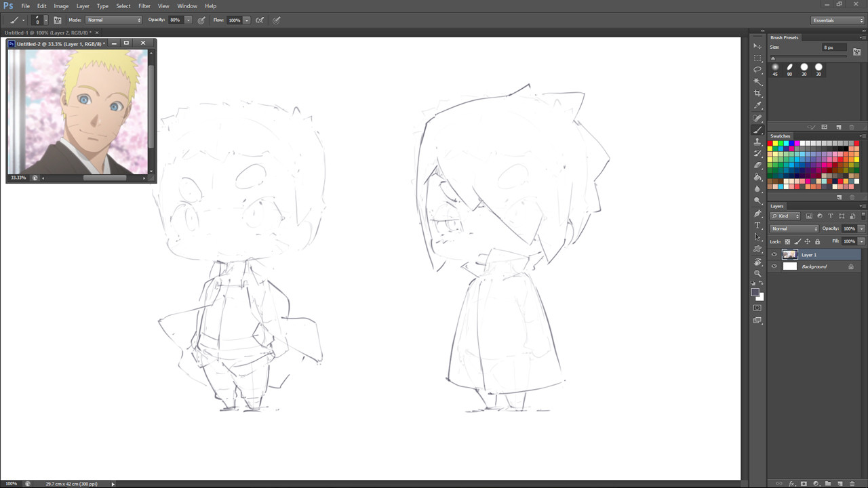The height and width of the screenshot is (488, 868).
Task: Select the Brush tool in toolbox
Action: coord(757,129)
